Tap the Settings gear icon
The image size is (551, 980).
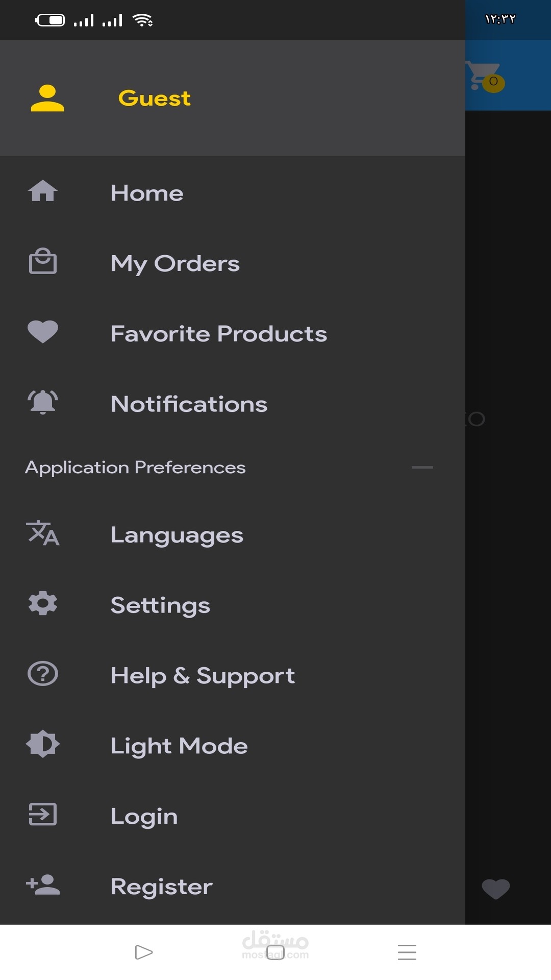click(x=43, y=604)
